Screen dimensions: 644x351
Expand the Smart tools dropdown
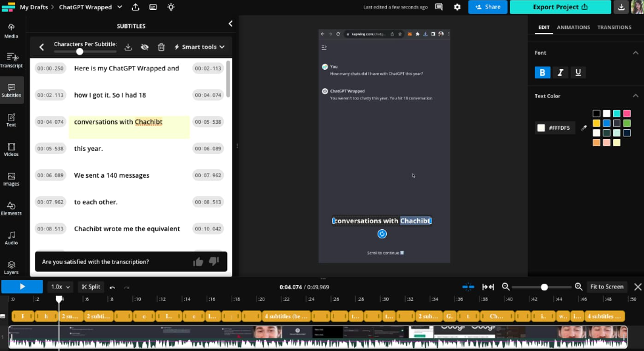tap(199, 47)
